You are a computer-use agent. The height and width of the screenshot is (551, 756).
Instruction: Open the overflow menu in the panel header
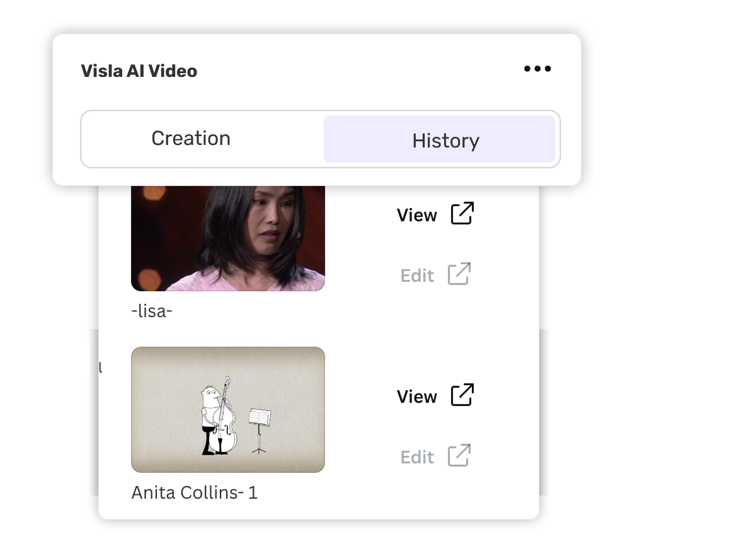pos(537,69)
